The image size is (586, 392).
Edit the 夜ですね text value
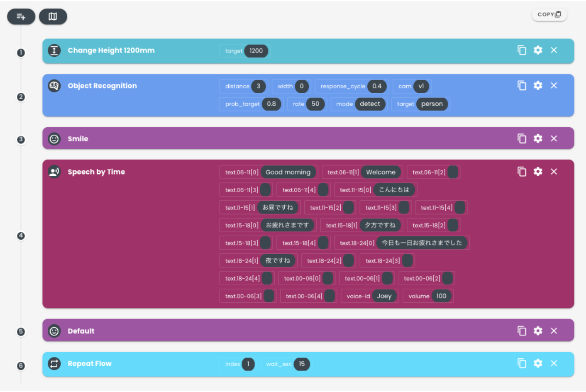278,261
